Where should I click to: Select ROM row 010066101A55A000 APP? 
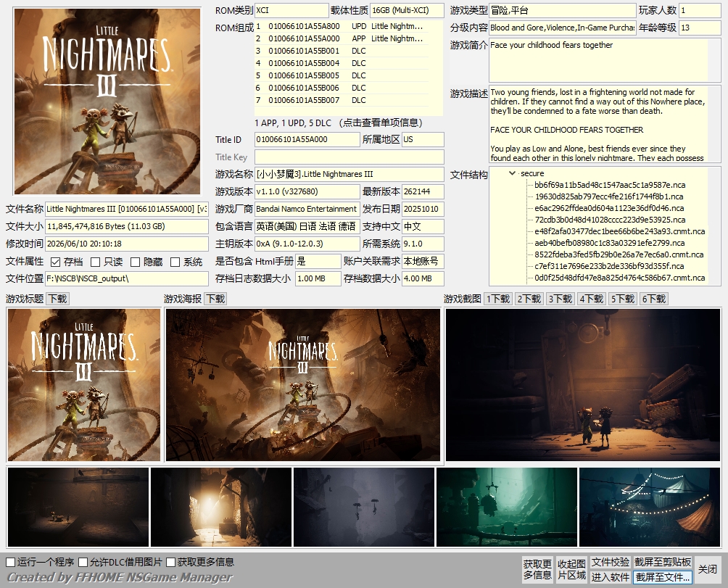(342, 38)
